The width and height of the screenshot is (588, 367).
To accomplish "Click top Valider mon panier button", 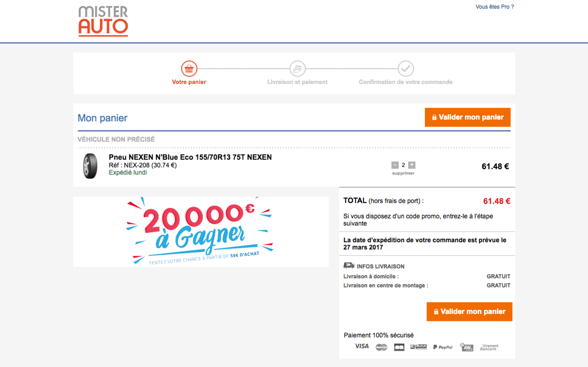I will (x=468, y=117).
